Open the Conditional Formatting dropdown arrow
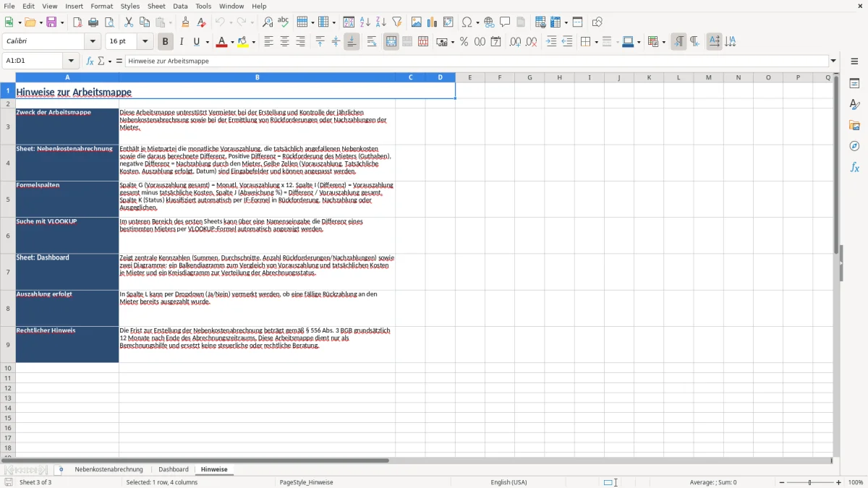 [663, 42]
